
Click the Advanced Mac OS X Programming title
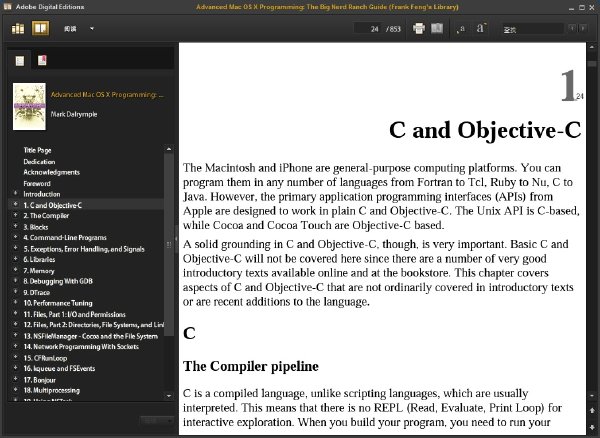(107, 95)
